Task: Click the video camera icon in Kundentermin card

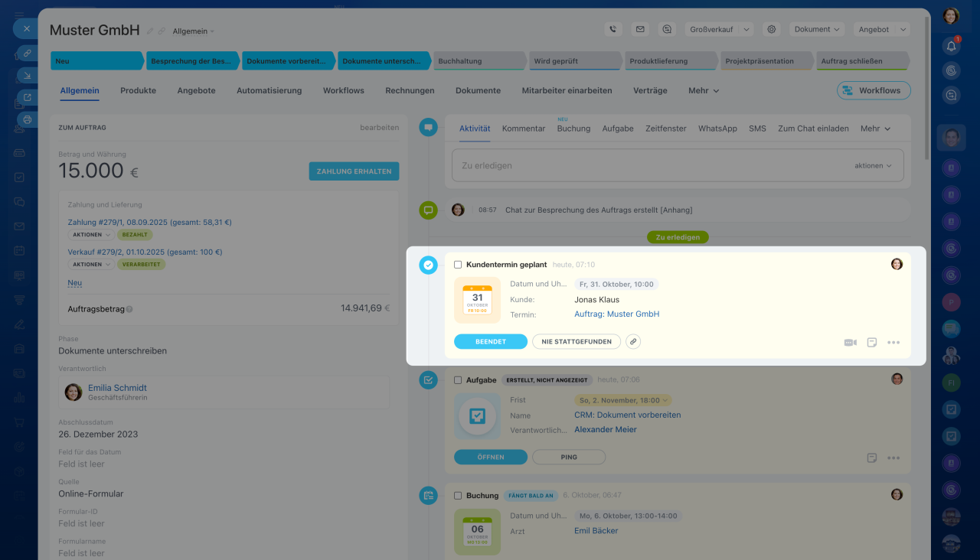Action: coord(850,343)
